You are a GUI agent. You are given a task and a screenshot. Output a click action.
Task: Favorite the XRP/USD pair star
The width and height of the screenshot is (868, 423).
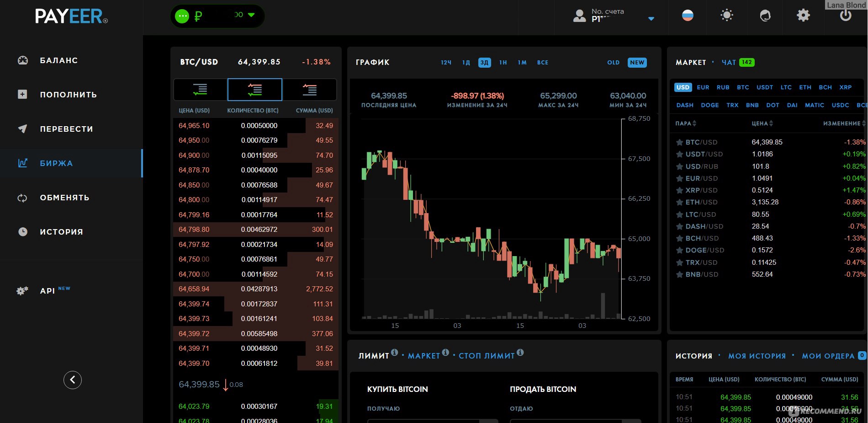coord(679,190)
